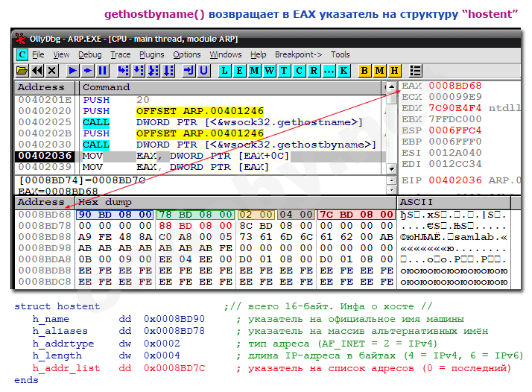Open the Plugins menu
The image size is (532, 392).
coord(152,54)
